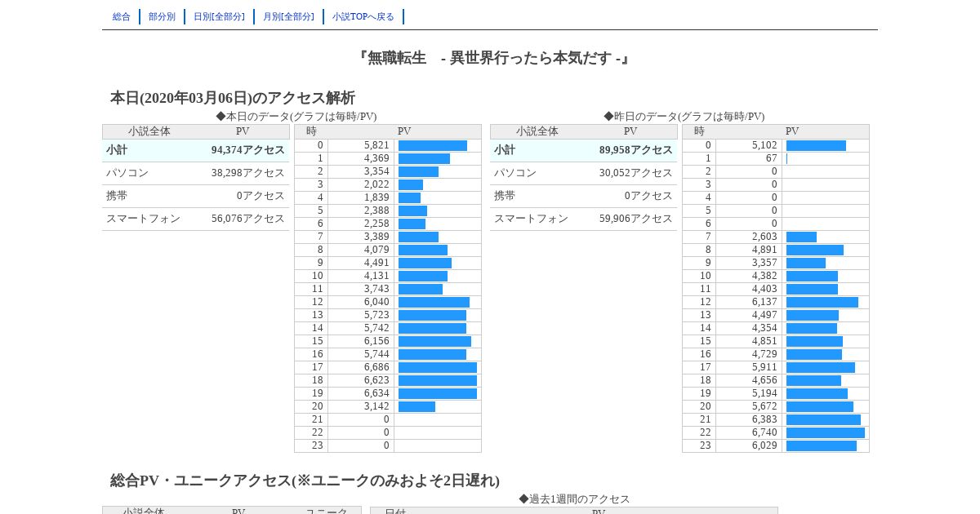Click yesterday's パソコン value 30,052アクセス
Screen dimensions: 980x514
pyautogui.click(x=636, y=173)
